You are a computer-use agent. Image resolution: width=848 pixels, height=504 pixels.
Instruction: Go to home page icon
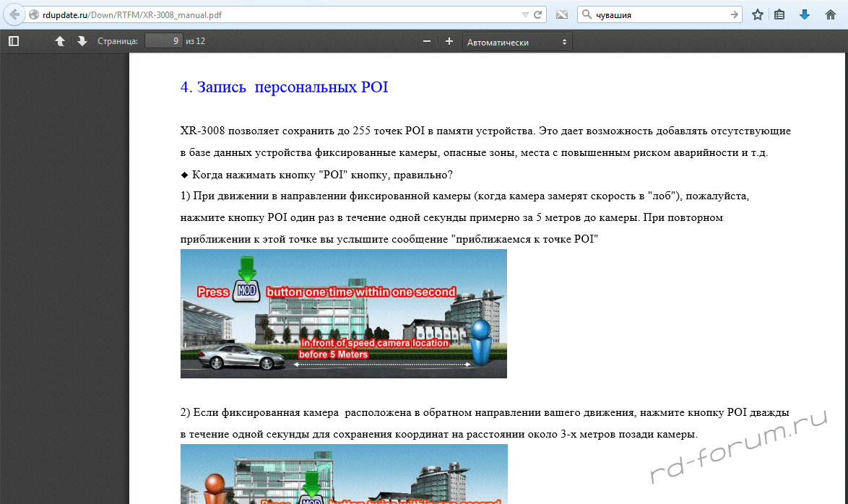[x=830, y=14]
